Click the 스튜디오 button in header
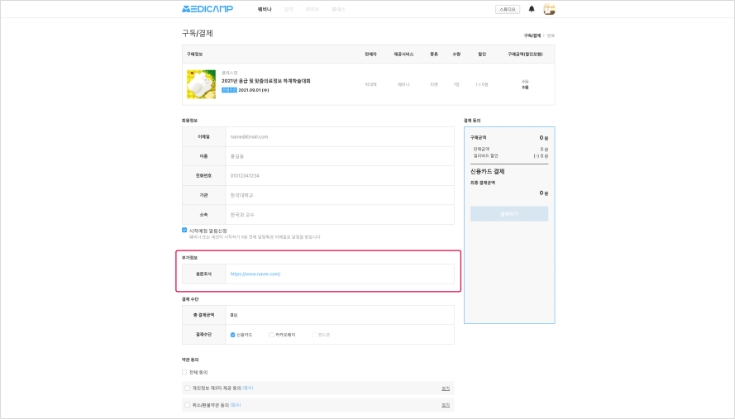 [507, 9]
